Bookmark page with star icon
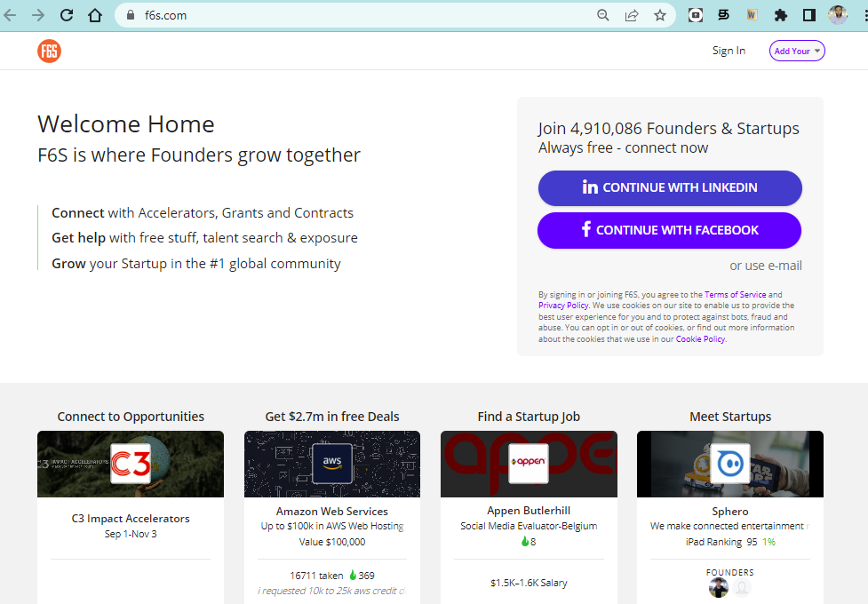This screenshot has width=868, height=604. coord(660,15)
